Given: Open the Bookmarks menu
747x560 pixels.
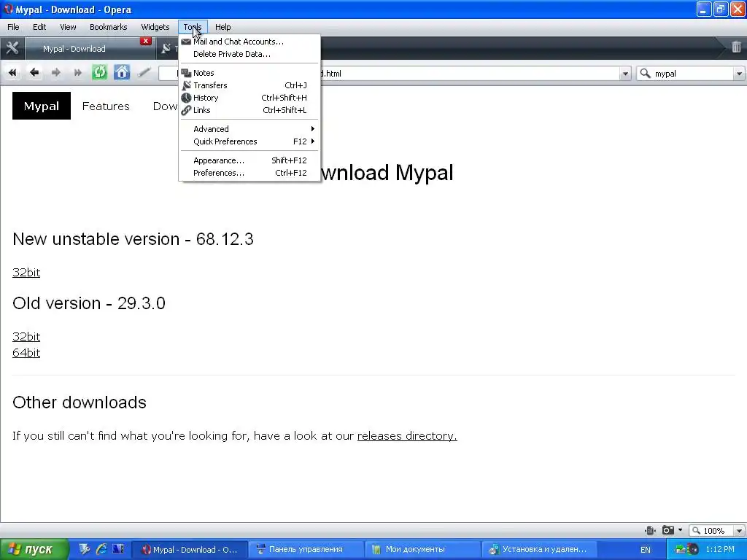Looking at the screenshot, I should (x=109, y=27).
